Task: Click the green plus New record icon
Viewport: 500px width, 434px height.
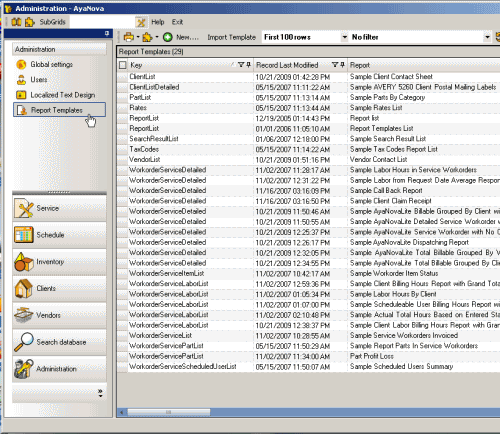Action: coord(168,37)
